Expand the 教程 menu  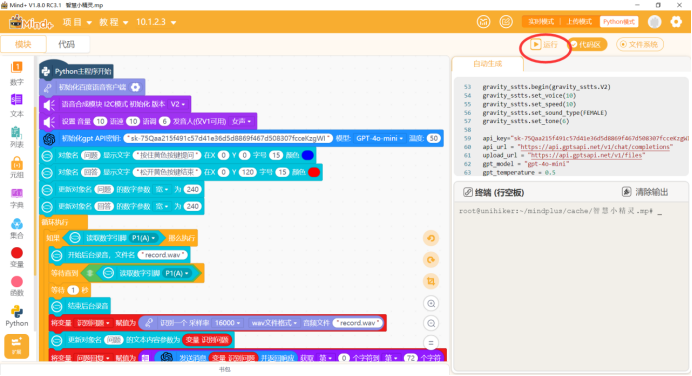click(113, 22)
